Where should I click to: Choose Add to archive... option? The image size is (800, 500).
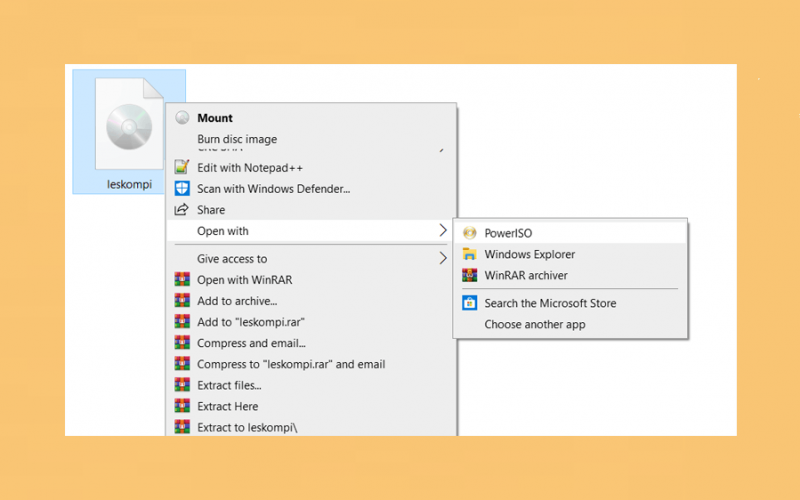tap(237, 301)
